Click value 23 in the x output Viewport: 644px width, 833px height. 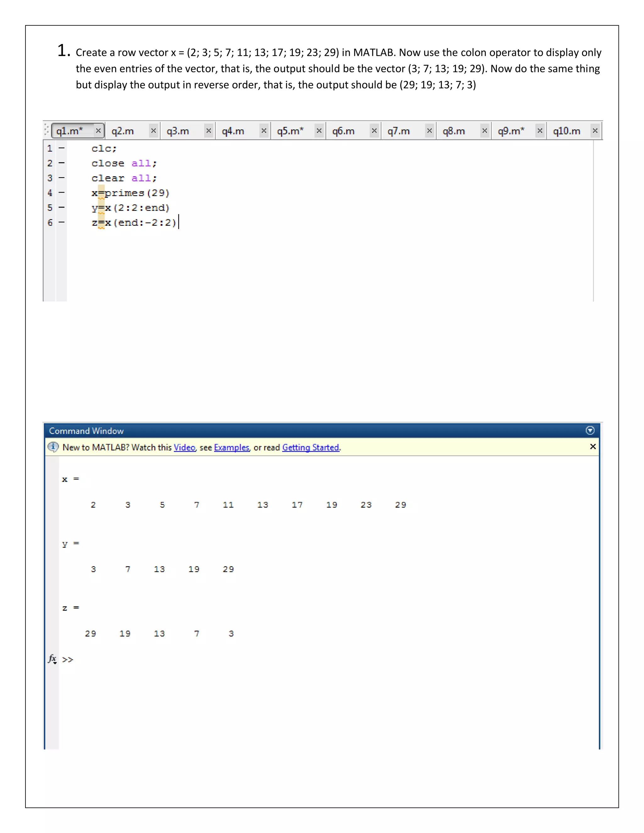pos(366,505)
